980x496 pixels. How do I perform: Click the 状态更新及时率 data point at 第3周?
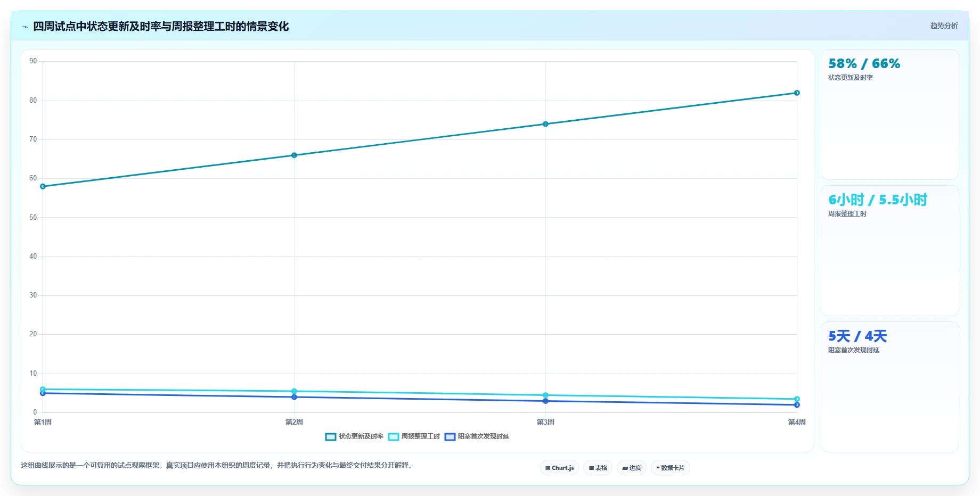[545, 124]
